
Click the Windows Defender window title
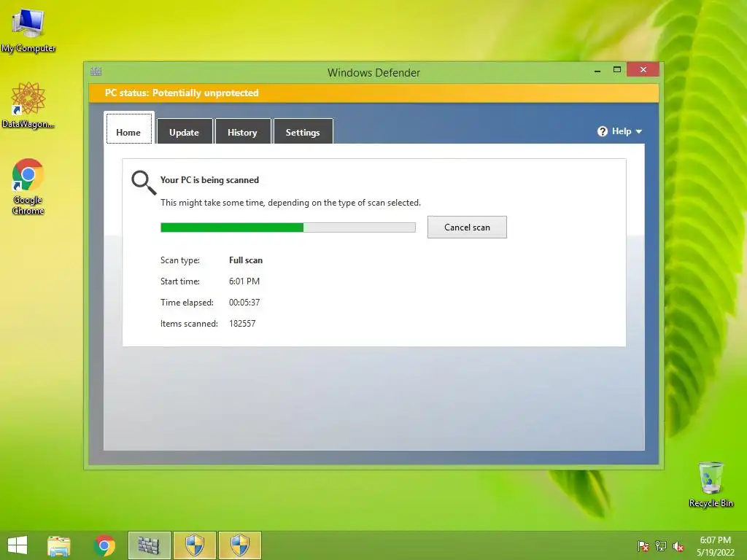[374, 73]
